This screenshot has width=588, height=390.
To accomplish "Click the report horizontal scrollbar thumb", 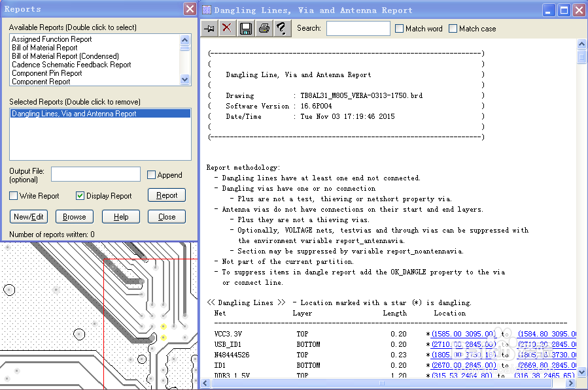I will pos(382,383).
